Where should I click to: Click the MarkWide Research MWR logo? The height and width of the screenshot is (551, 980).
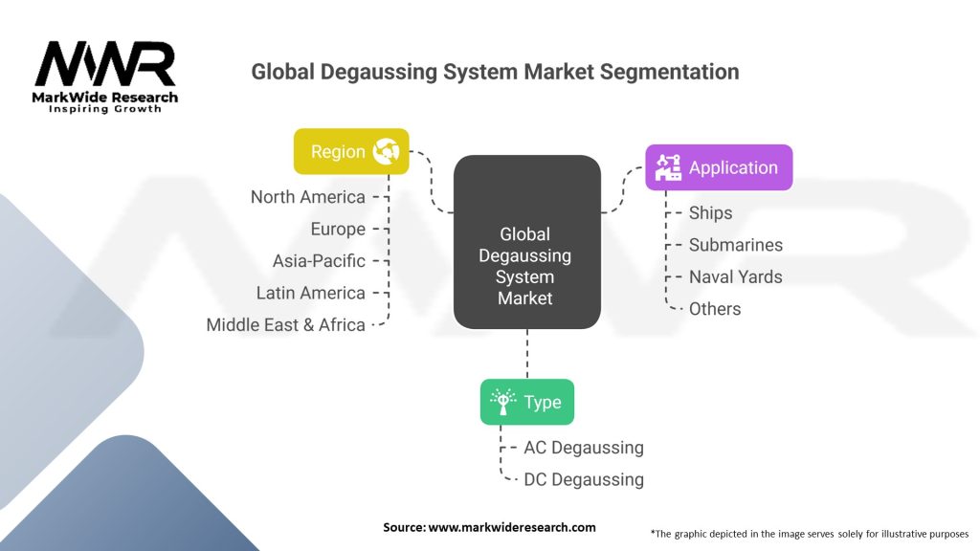[x=105, y=77]
